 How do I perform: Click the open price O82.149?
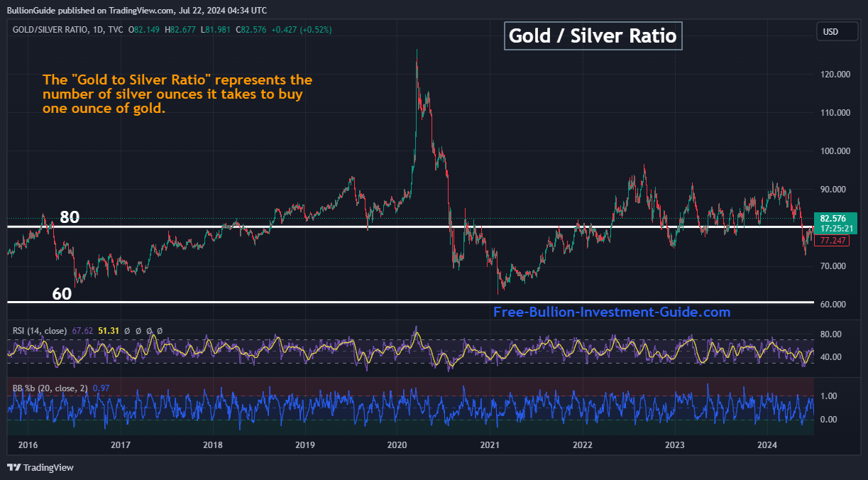[145, 30]
